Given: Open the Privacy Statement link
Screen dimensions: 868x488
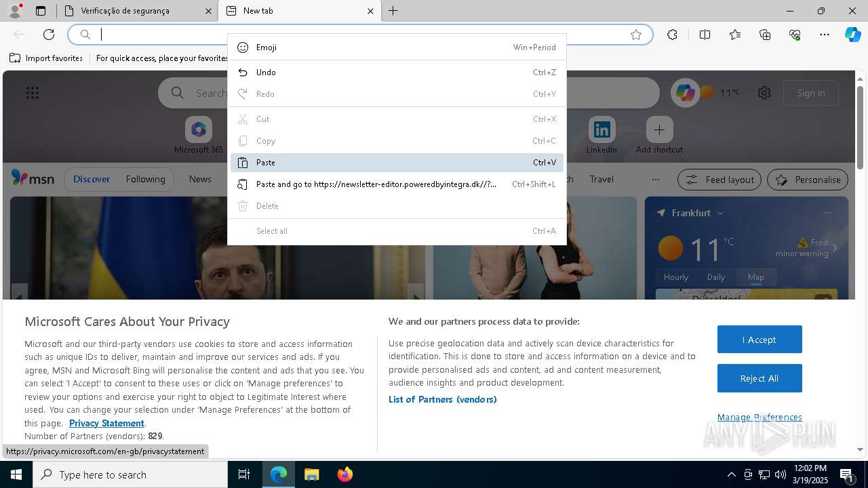Looking at the screenshot, I should click(106, 423).
